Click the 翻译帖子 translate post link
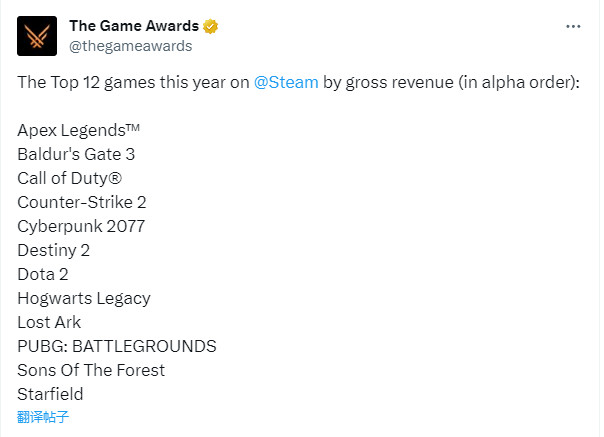The height and width of the screenshot is (437, 604). tap(43, 417)
